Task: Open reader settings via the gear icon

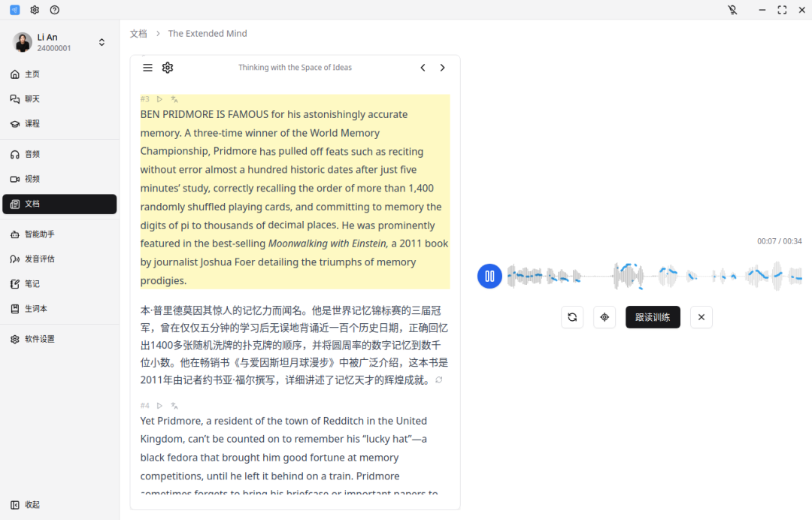Action: pyautogui.click(x=167, y=68)
